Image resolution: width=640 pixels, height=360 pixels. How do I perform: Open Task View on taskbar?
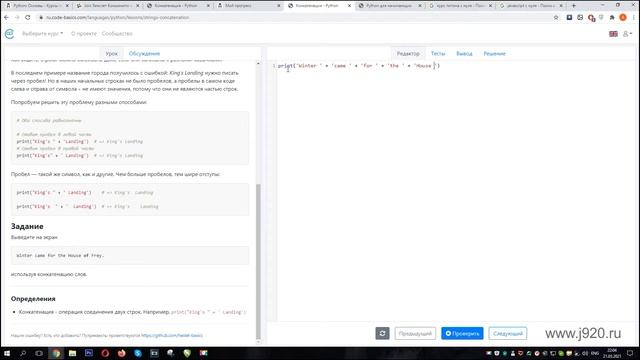click(39, 353)
